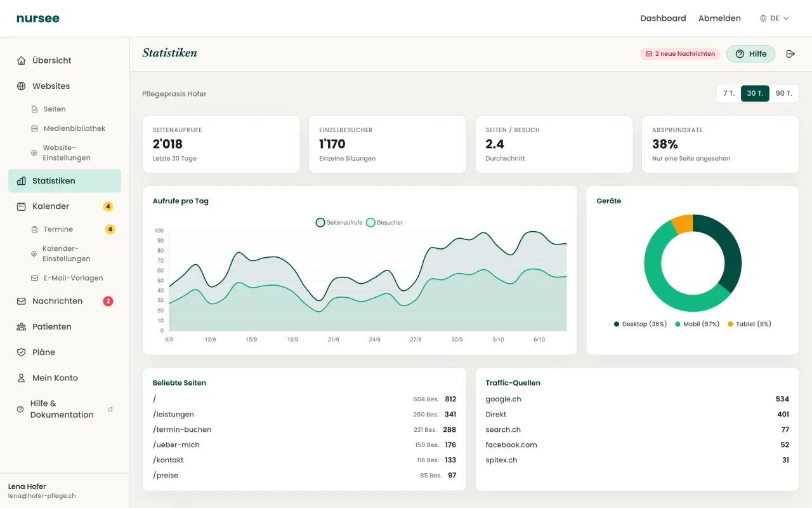Click the gear icon beside Website-Einstellungen

tap(34, 153)
